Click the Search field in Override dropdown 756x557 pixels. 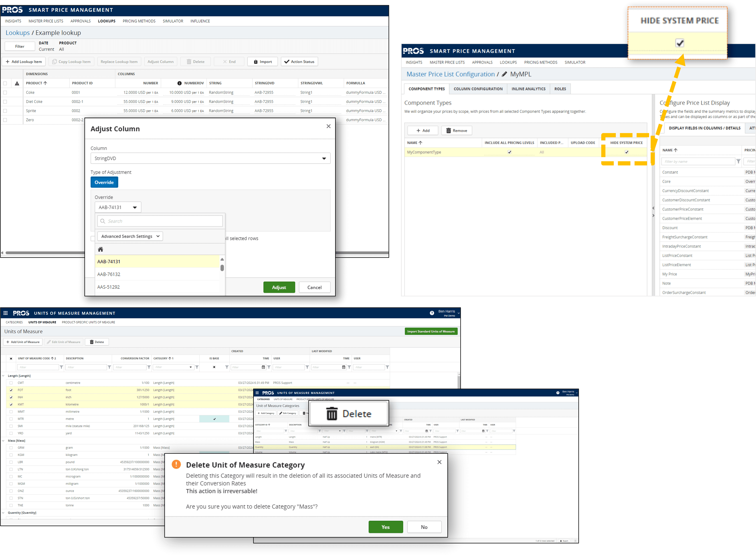point(160,221)
